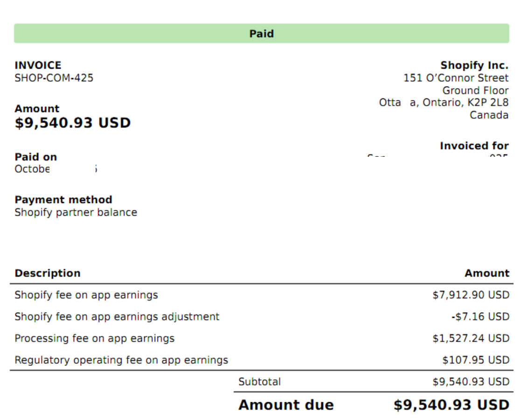Click the Paid on label
528x420 pixels.
(36, 157)
